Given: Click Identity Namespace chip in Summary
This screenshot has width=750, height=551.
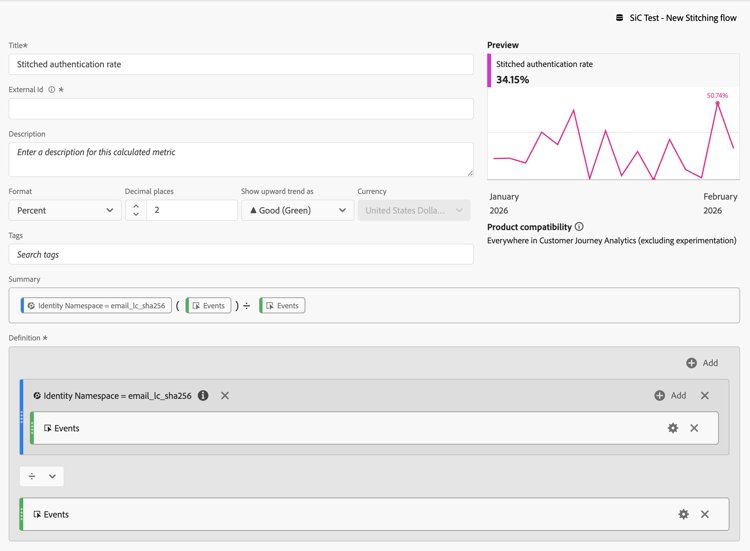Looking at the screenshot, I should 96,306.
